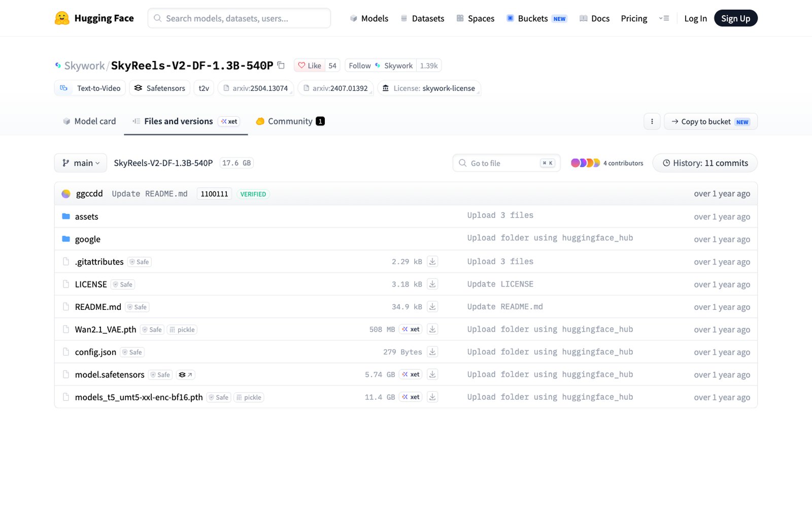Open the ggccdd user profile link

[x=89, y=194]
